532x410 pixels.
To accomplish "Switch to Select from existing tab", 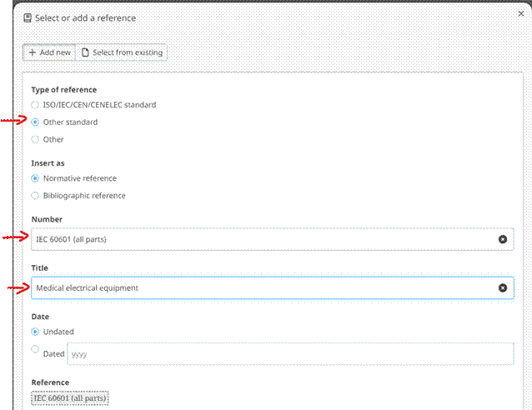I will (x=122, y=52).
